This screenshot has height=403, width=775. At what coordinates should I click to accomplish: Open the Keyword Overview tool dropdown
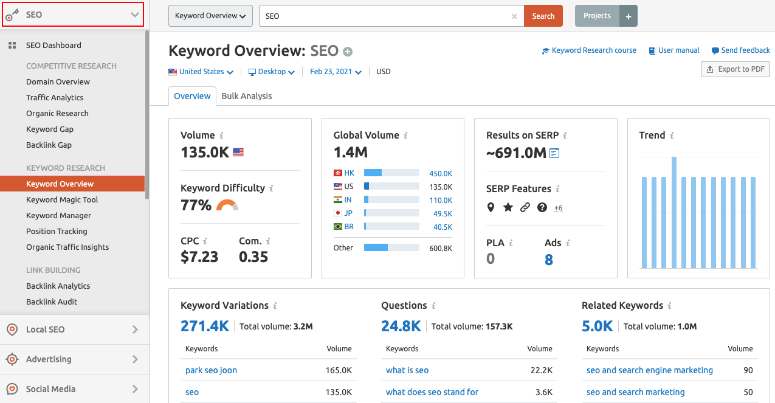[x=211, y=16]
